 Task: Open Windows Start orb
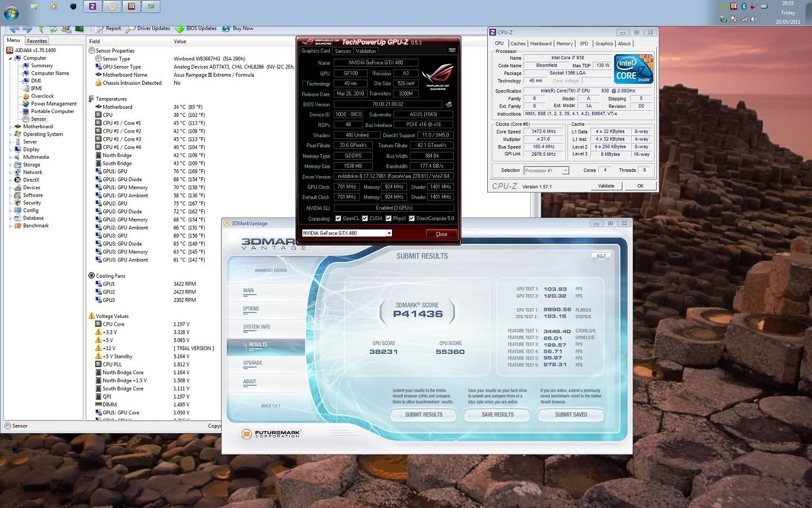[x=12, y=12]
